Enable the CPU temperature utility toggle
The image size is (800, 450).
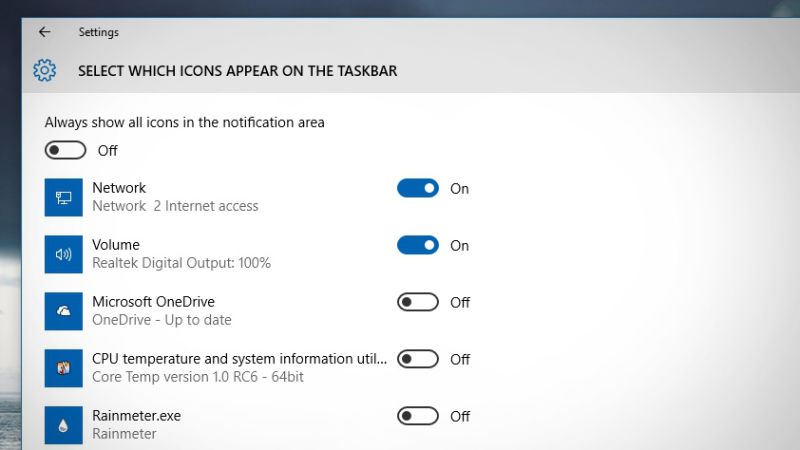click(418, 359)
